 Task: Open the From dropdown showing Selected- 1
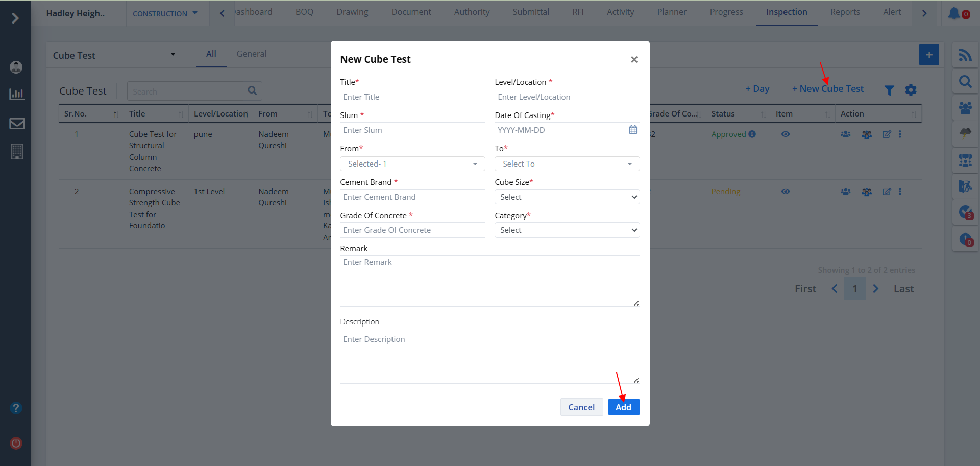coord(412,164)
